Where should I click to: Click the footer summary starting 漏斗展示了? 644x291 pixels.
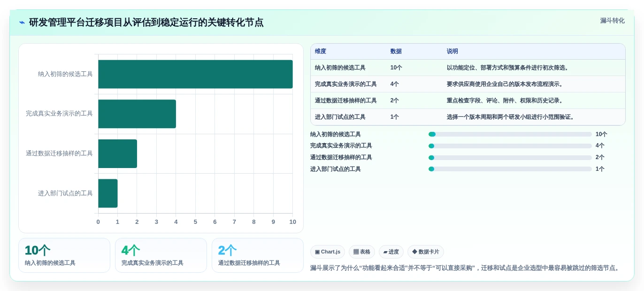tap(466, 268)
